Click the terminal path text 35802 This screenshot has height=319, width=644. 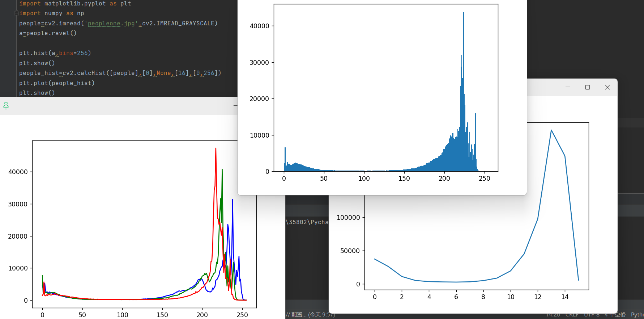[298, 222]
